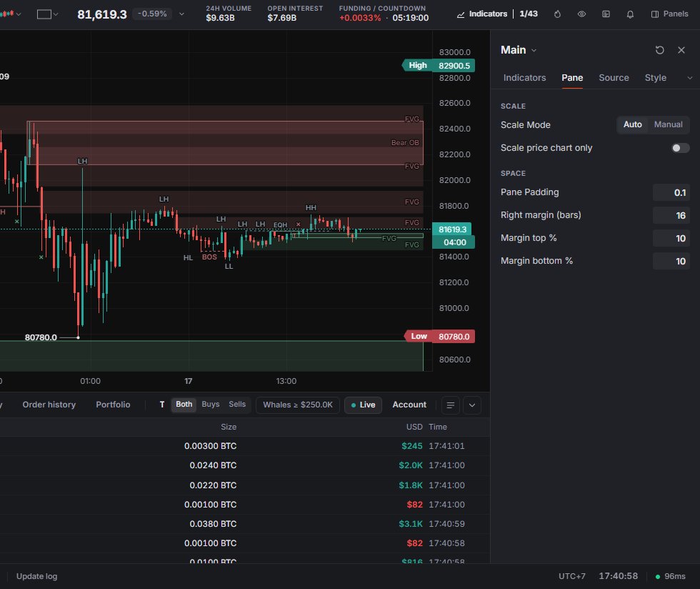The width and height of the screenshot is (700, 589).
Task: Click the Margin bottom % field
Action: (671, 261)
